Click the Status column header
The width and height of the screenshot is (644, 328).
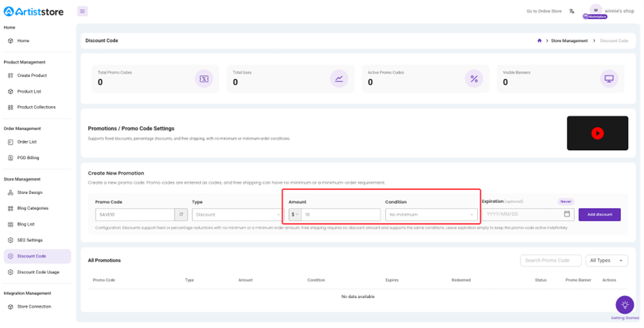pos(541,280)
